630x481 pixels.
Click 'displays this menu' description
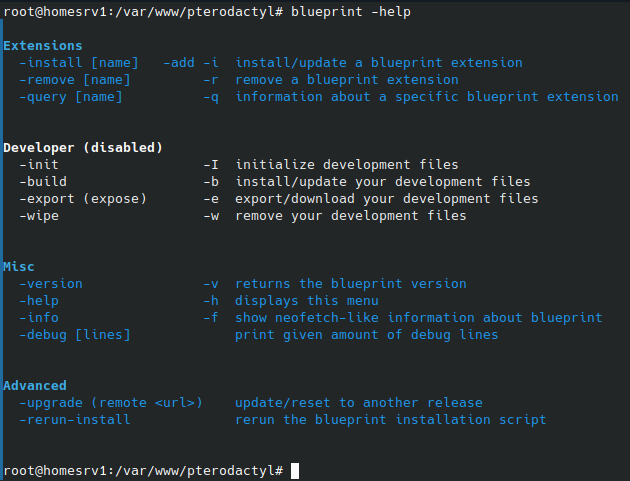coord(307,301)
